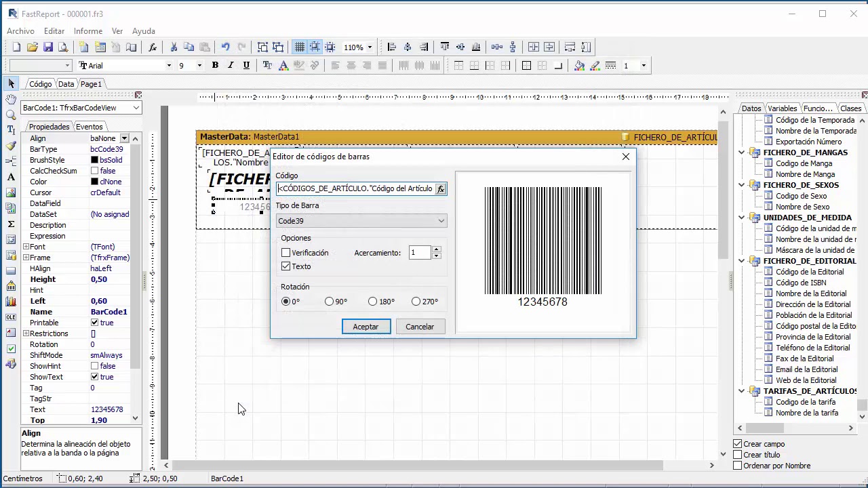Open the frame color pencil icon
Image resolution: width=868 pixels, height=488 pixels.
pyautogui.click(x=595, y=65)
